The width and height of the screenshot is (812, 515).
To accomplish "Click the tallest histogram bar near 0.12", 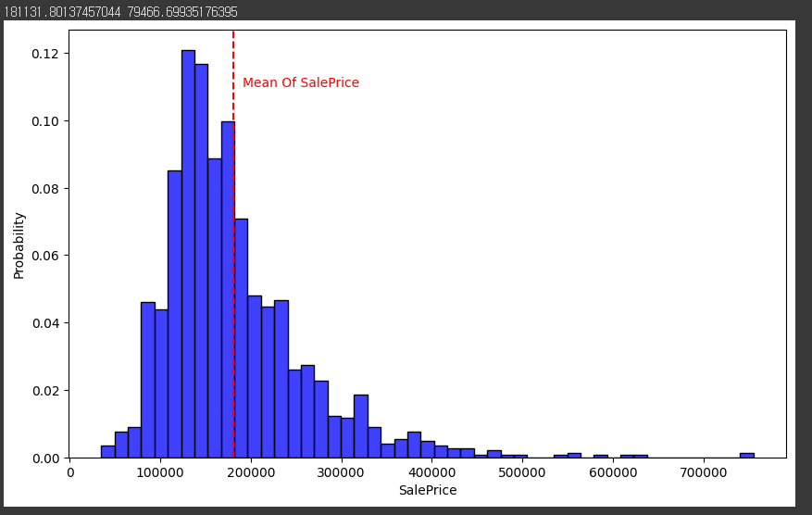I will [x=188, y=254].
